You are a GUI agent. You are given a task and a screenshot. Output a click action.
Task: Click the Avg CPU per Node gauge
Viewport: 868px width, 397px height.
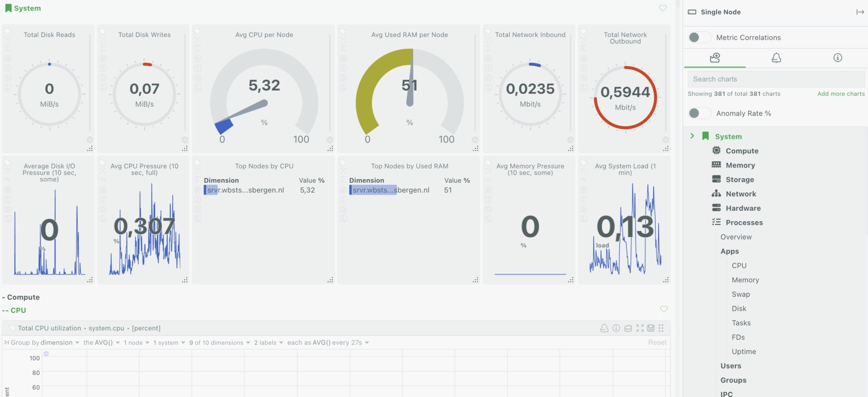(x=264, y=95)
